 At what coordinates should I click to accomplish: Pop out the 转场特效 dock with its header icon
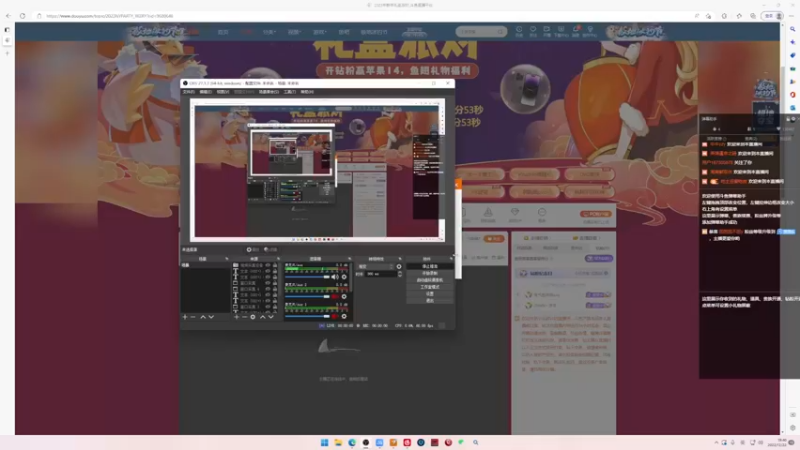(400, 259)
